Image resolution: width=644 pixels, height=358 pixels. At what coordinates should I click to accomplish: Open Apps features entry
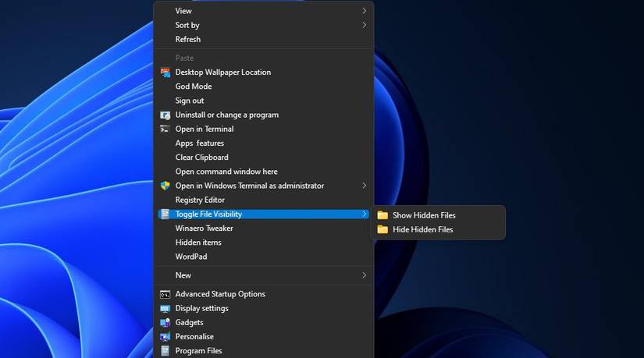[x=264, y=144]
